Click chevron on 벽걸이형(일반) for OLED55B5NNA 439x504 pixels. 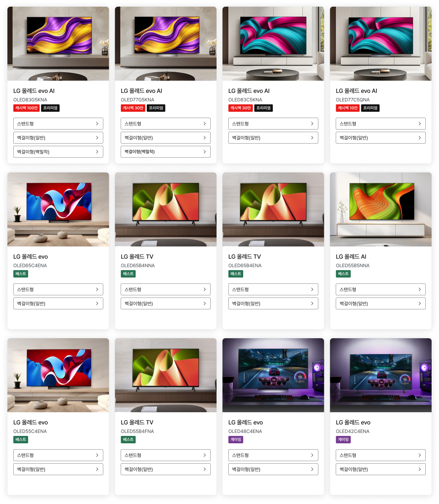pyautogui.click(x=419, y=303)
